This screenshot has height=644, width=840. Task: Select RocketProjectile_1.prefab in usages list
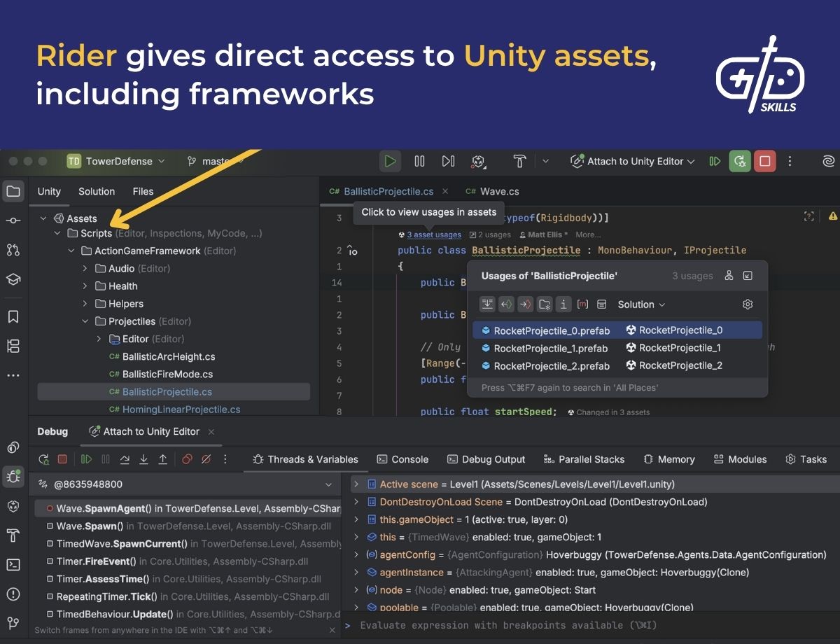pyautogui.click(x=550, y=348)
